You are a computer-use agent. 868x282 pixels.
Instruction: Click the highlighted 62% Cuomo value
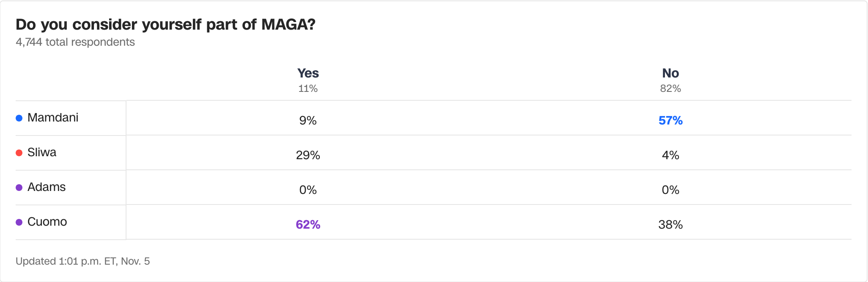tap(308, 225)
